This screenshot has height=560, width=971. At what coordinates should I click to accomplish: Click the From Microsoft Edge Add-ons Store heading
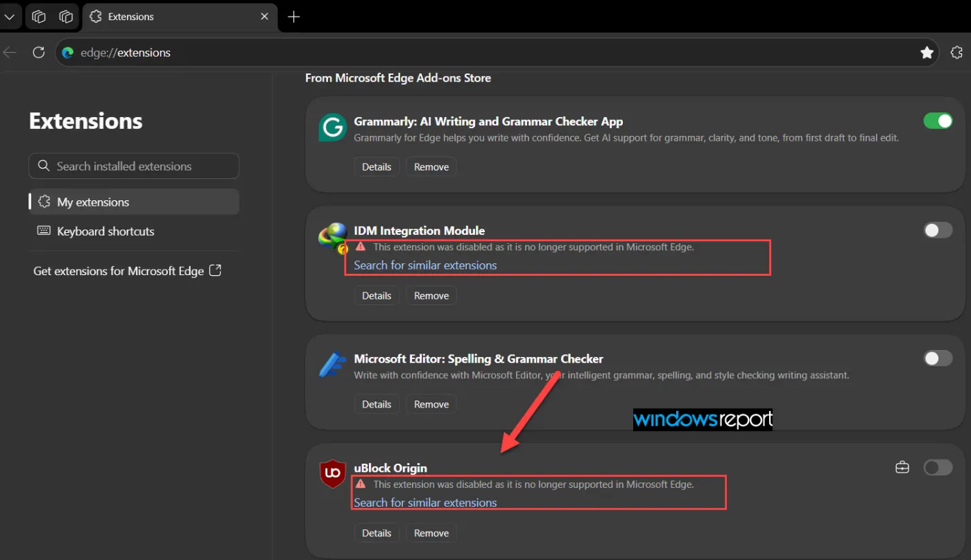(398, 78)
